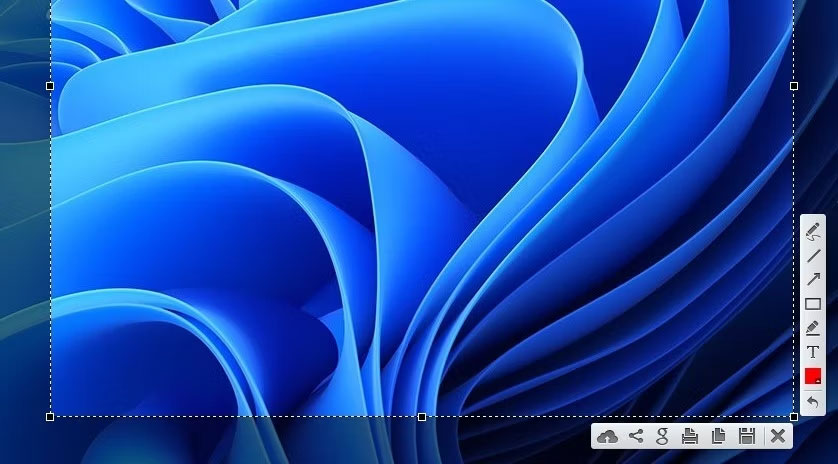Viewport: 838px width, 464px height.
Task: Click the bottom-left corner selection handle
Action: pos(50,417)
